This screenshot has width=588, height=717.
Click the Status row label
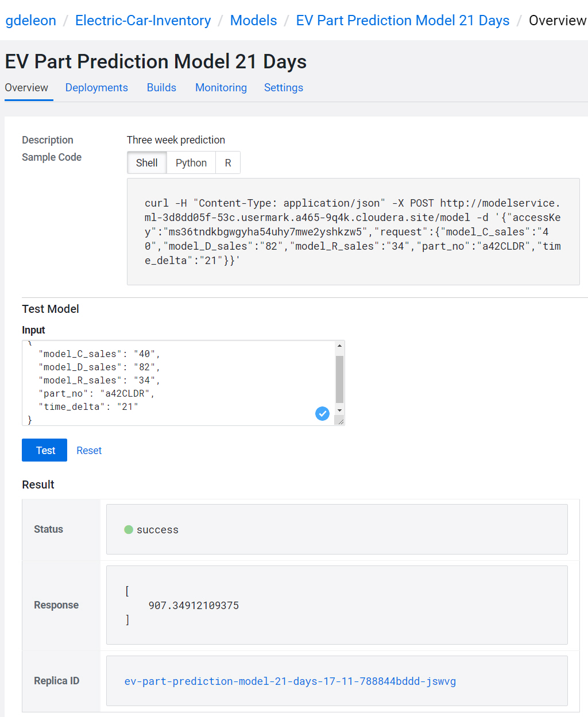tap(48, 529)
